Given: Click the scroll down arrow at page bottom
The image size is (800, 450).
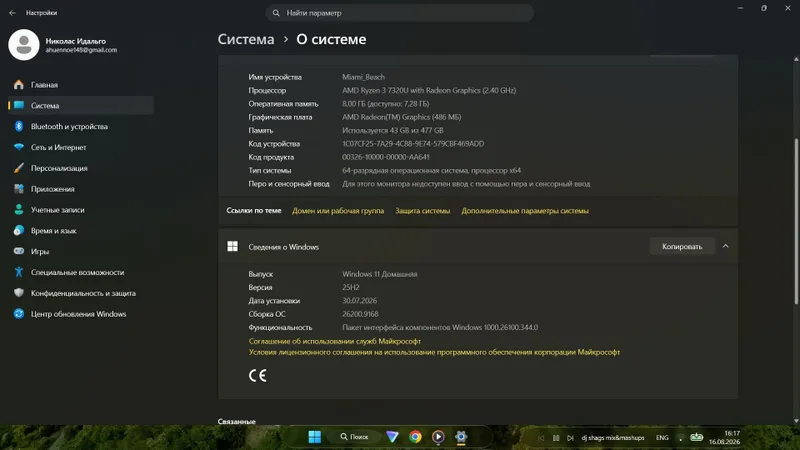Looking at the screenshot, I should click(x=796, y=421).
